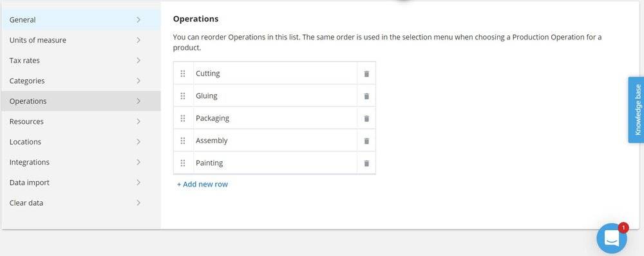644x256 pixels.
Task: Open the Knowledge base side tab
Action: tap(636, 110)
